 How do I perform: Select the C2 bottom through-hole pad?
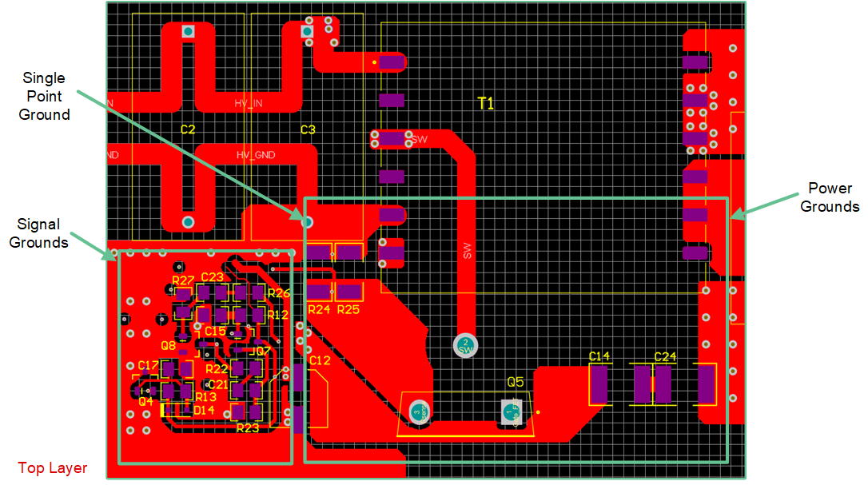click(x=188, y=221)
